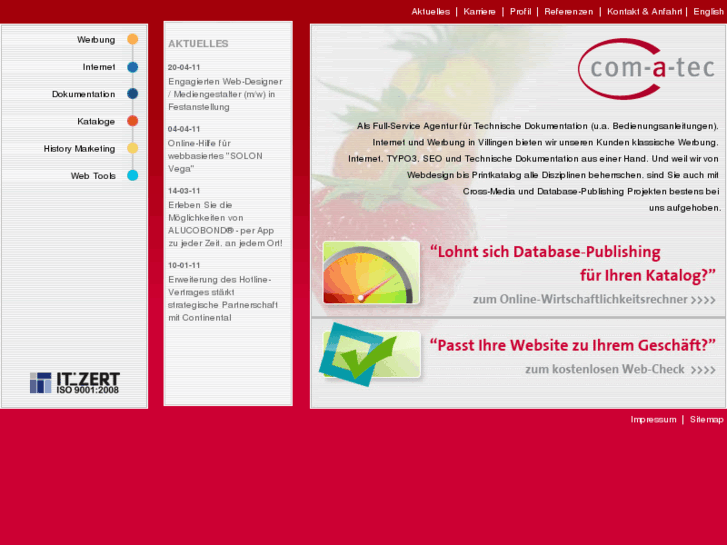The width and height of the screenshot is (727, 545).
Task: Open Kontakt & Anfahrt page
Action: 644,12
